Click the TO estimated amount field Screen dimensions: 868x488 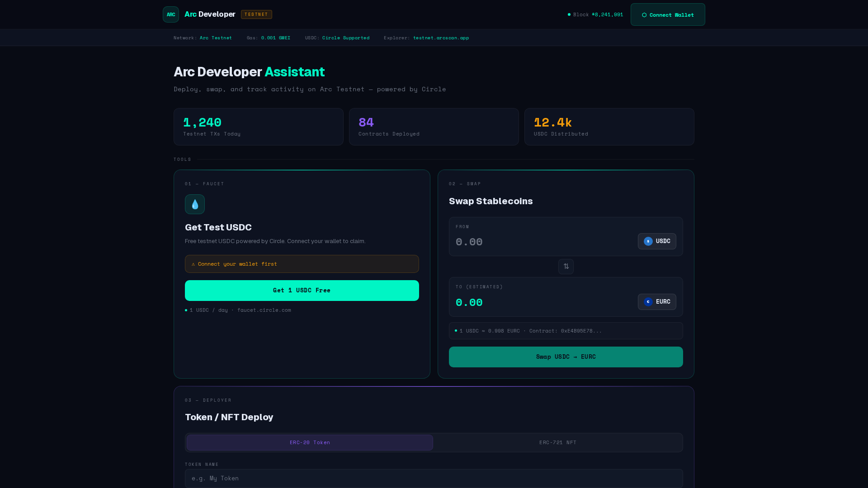[543, 302]
